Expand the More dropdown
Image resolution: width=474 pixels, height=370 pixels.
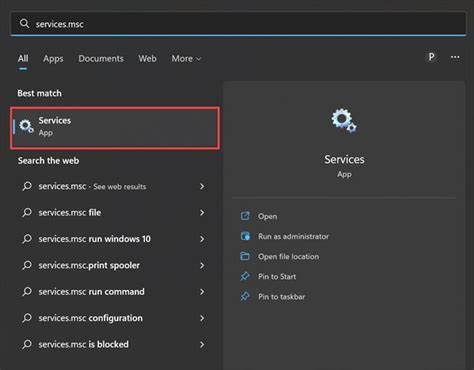click(x=186, y=59)
